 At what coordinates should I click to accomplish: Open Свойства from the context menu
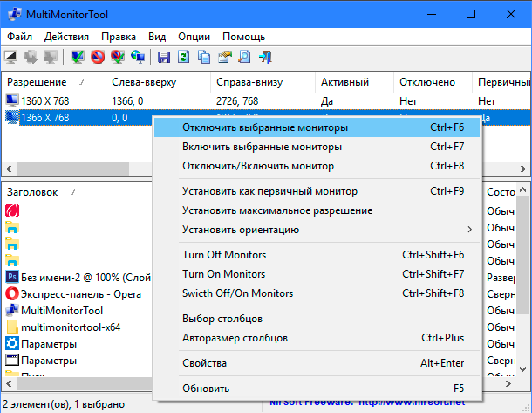click(317, 363)
